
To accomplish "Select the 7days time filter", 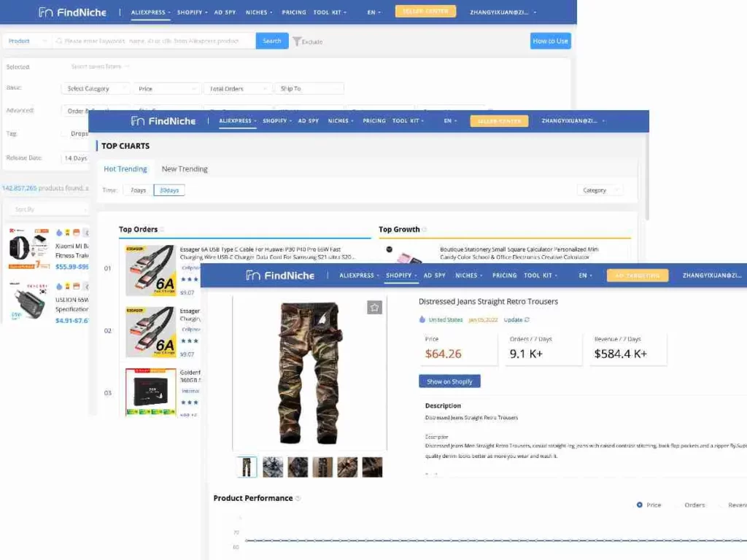I will (x=138, y=190).
